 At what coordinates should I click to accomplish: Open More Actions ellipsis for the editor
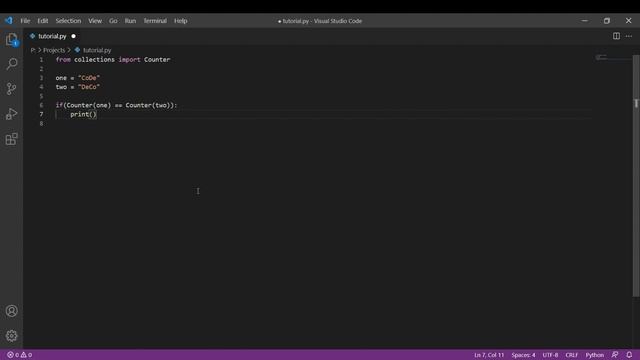click(x=629, y=36)
